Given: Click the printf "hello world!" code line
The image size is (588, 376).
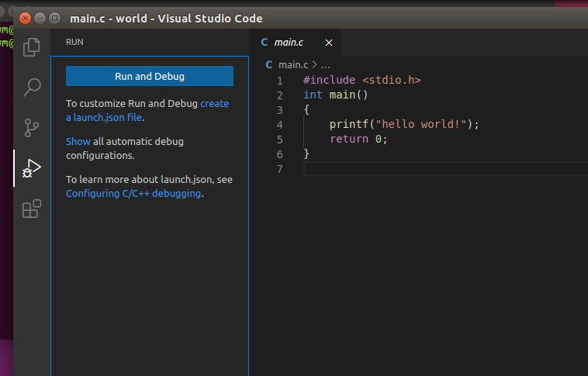Looking at the screenshot, I should pos(403,124).
